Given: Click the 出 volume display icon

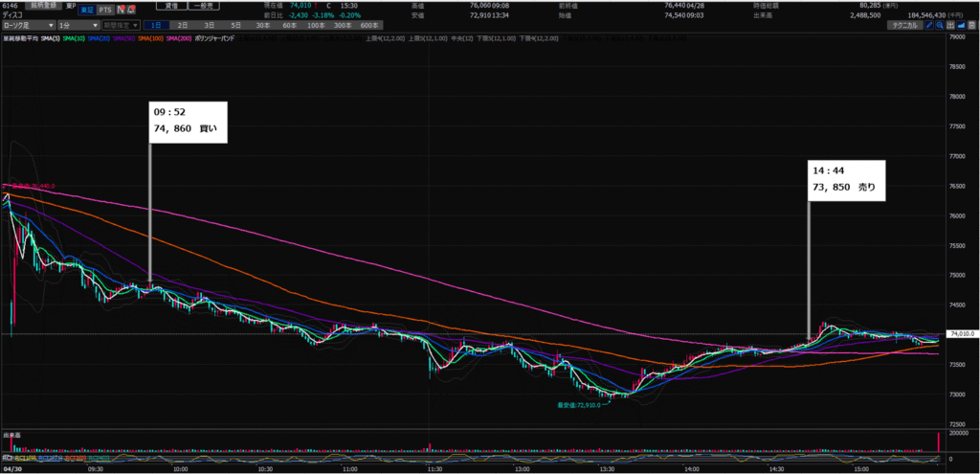Looking at the screenshot, I should point(951,26).
